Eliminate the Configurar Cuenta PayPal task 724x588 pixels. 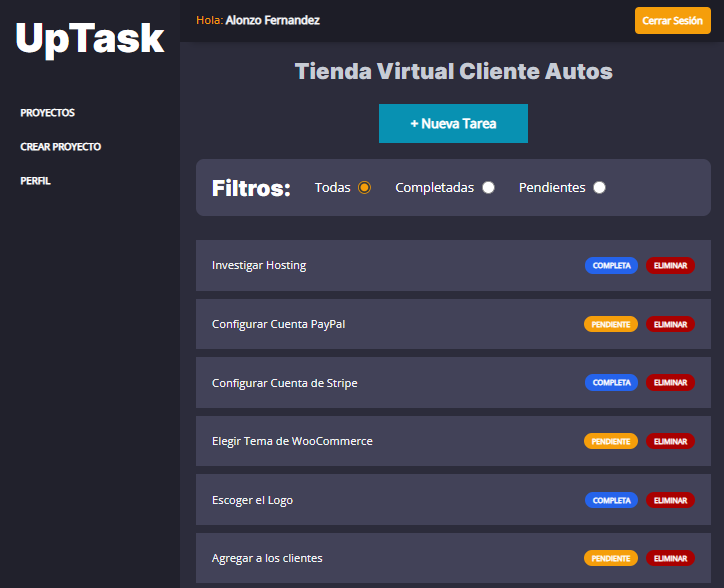[x=670, y=324]
